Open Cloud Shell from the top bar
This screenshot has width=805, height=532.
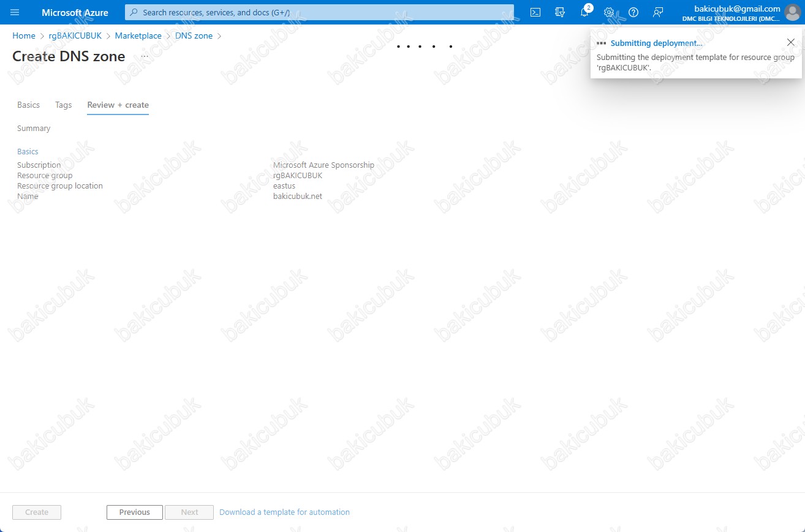click(x=535, y=12)
